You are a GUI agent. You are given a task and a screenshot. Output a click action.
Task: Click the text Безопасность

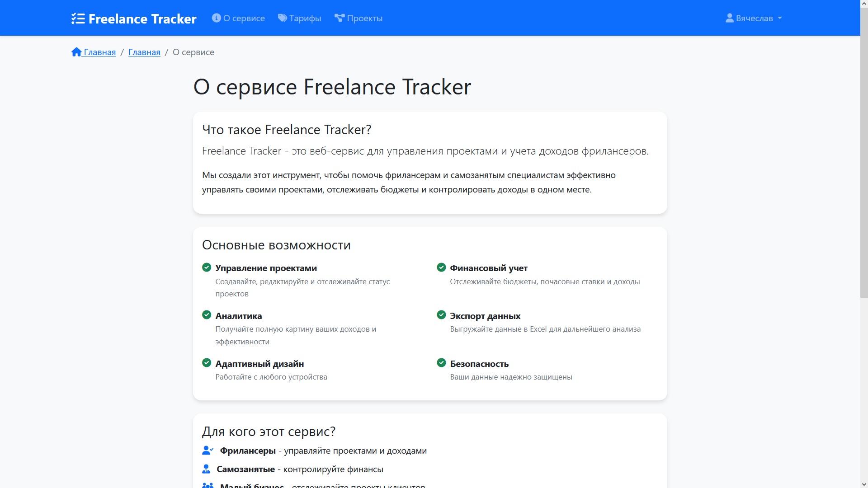pyautogui.click(x=479, y=364)
